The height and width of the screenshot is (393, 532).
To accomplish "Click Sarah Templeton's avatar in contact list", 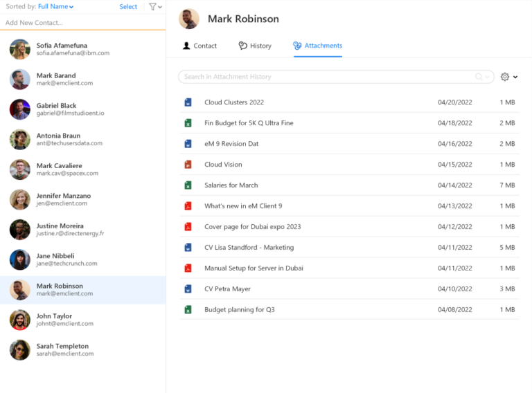I will click(x=20, y=349).
